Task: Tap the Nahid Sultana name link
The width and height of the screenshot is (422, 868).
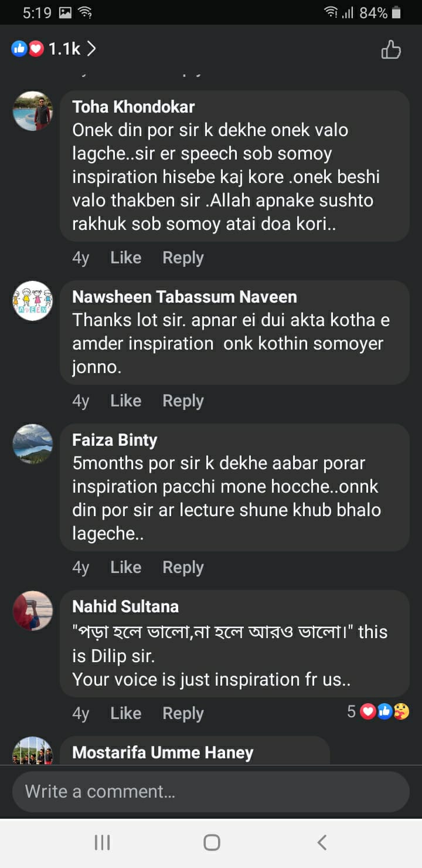Action: coord(125,606)
